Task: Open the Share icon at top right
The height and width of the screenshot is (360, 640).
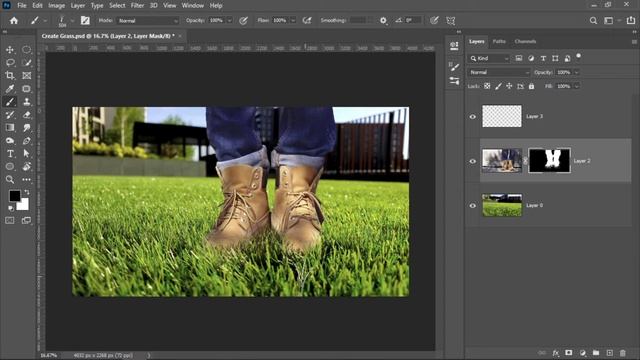Action: pyautogui.click(x=631, y=20)
